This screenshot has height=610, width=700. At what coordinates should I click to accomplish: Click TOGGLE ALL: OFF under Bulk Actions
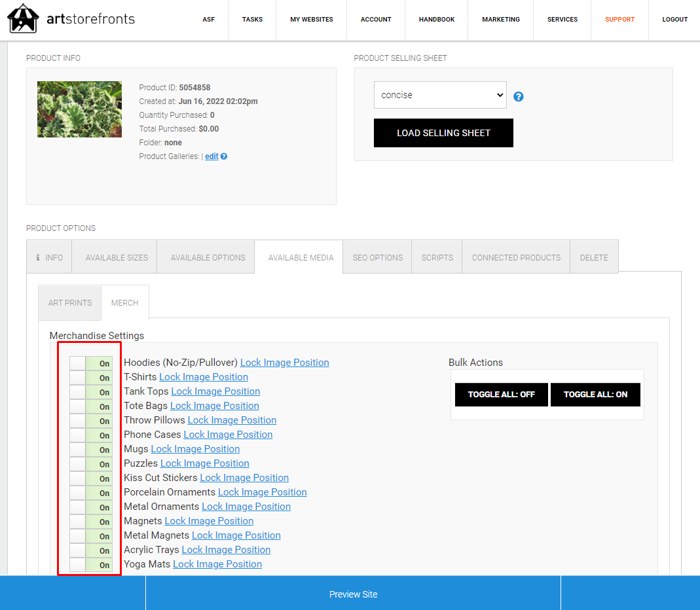(501, 395)
